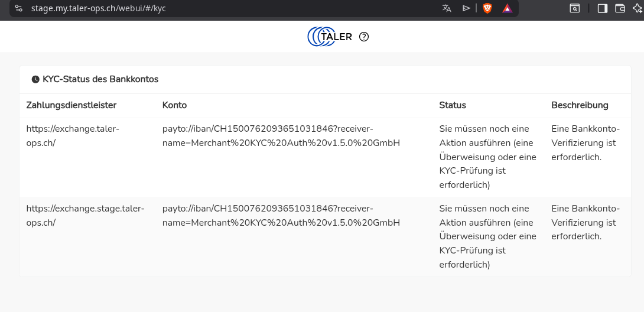The image size is (644, 312).
Task: Select the first row's payto account text
Action: click(281, 135)
